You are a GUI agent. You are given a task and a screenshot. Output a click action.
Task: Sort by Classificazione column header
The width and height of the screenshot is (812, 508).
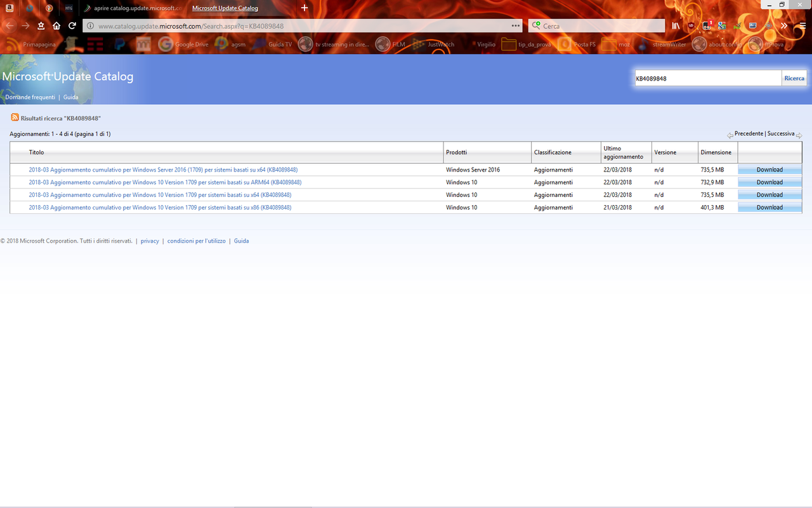pyautogui.click(x=553, y=152)
